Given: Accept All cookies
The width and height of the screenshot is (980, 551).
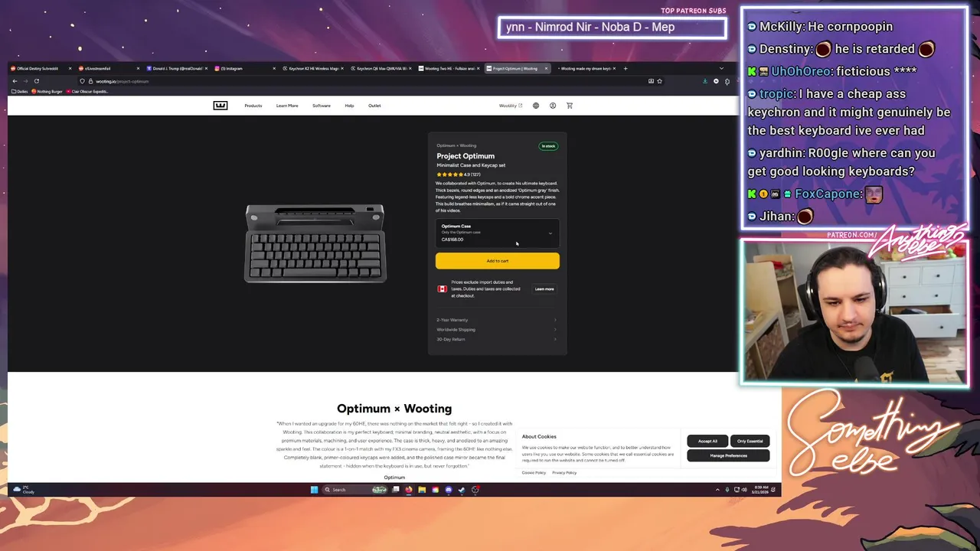Looking at the screenshot, I should (707, 442).
